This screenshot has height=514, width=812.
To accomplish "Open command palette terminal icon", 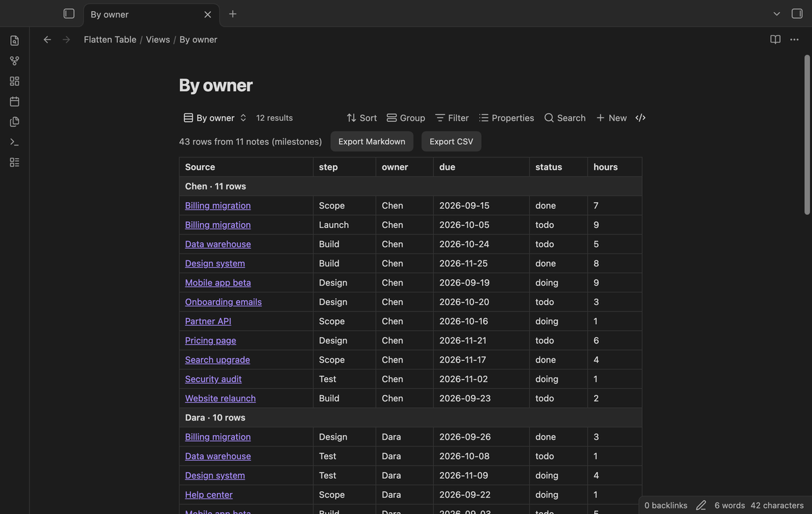I will tap(14, 142).
